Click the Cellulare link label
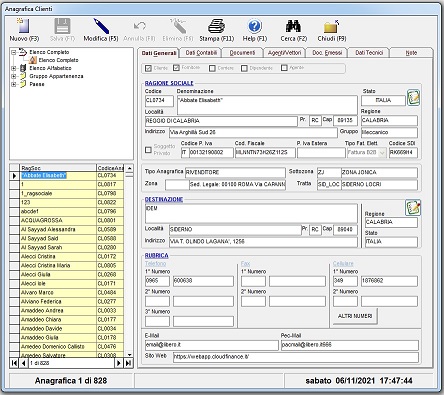444x395 pixels. pyautogui.click(x=343, y=263)
